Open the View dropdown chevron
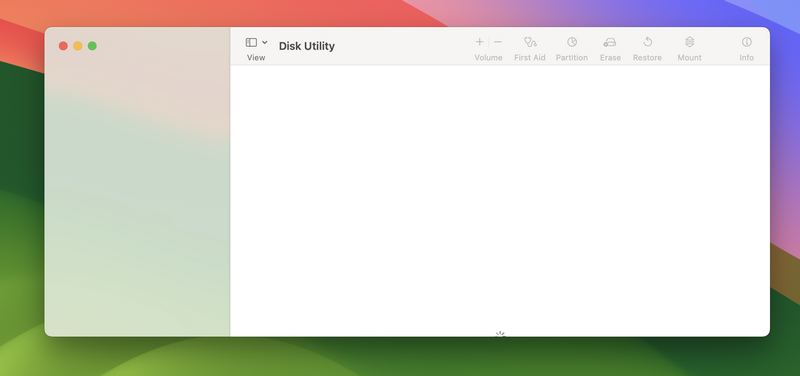The width and height of the screenshot is (800, 376). 264,42
